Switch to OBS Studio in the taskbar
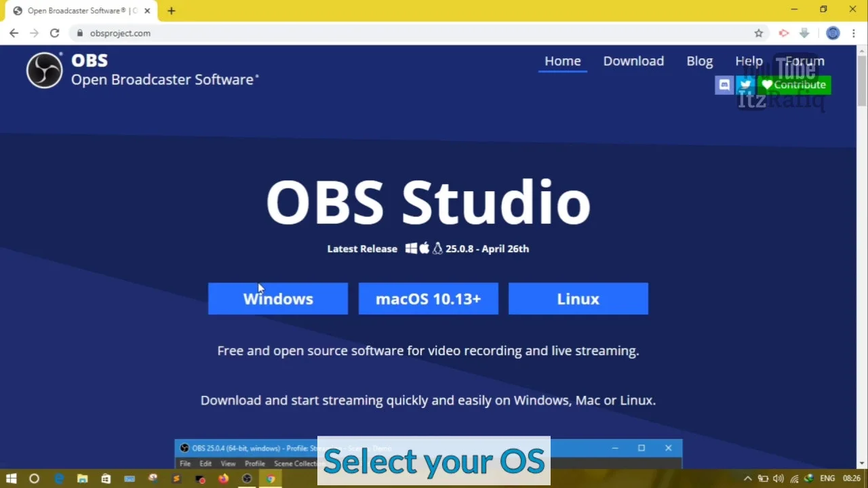 tap(247, 479)
